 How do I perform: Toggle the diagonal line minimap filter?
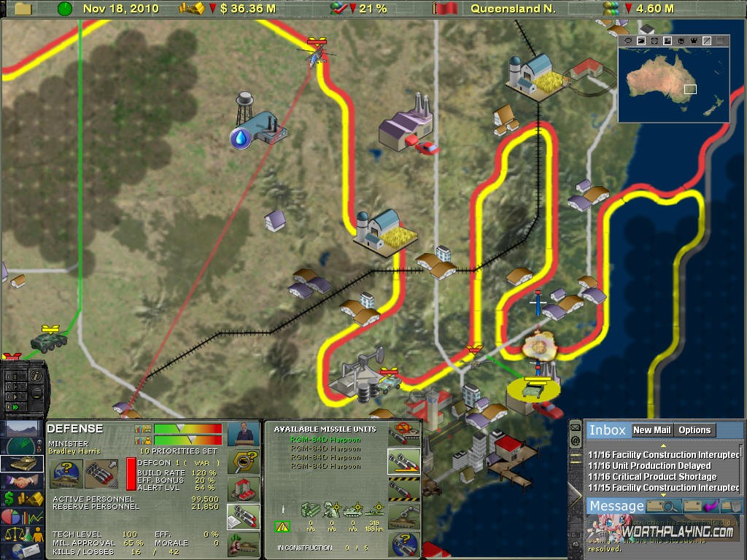pos(706,42)
